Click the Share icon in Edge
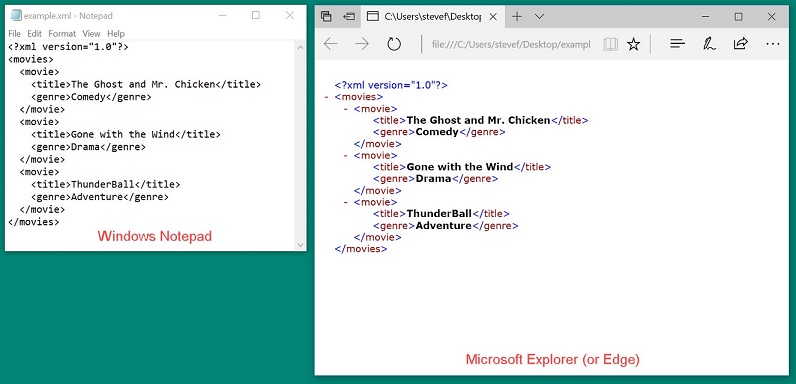 [741, 44]
